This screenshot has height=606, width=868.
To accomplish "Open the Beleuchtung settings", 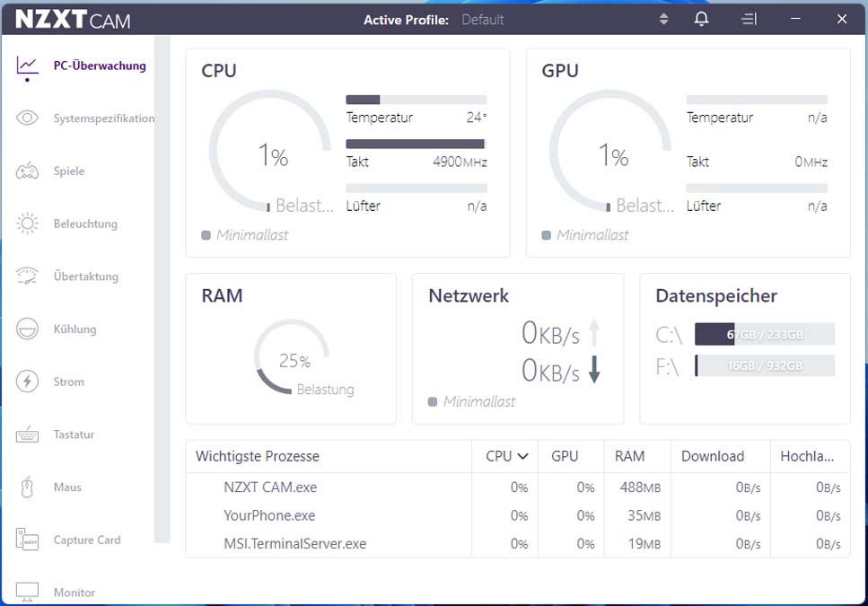I will [x=85, y=224].
